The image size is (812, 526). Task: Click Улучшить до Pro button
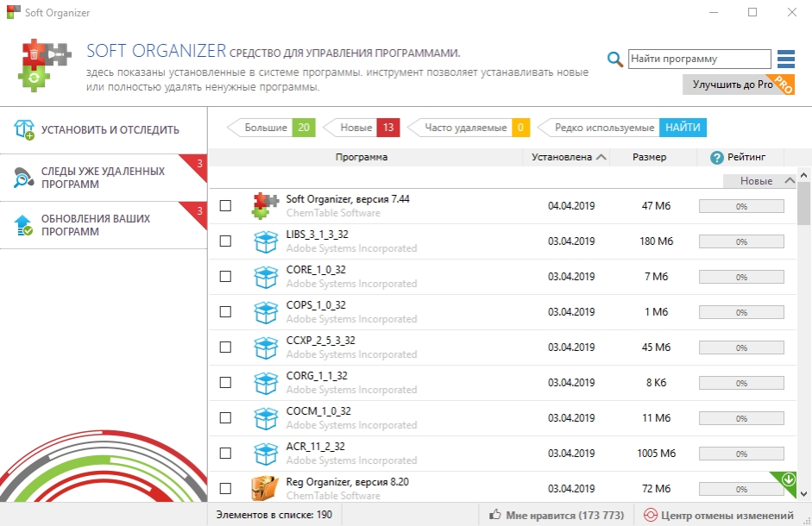(x=739, y=85)
